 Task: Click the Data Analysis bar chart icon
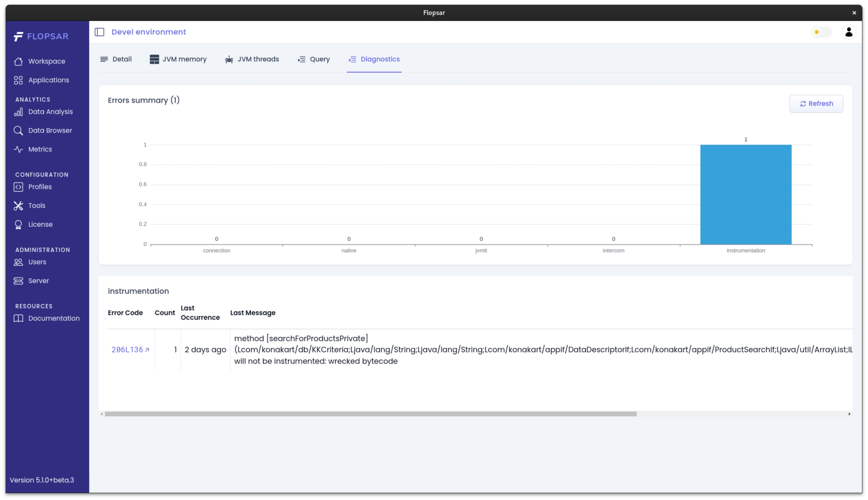coord(18,112)
